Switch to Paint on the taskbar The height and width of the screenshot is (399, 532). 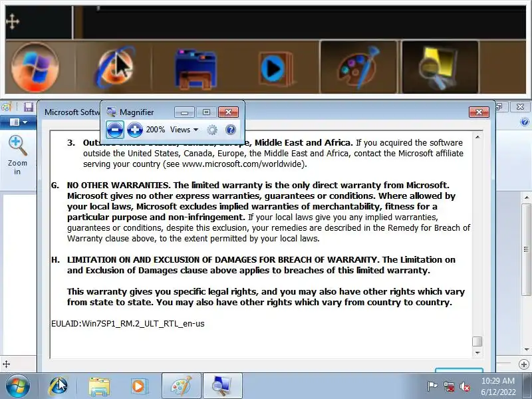click(x=182, y=386)
